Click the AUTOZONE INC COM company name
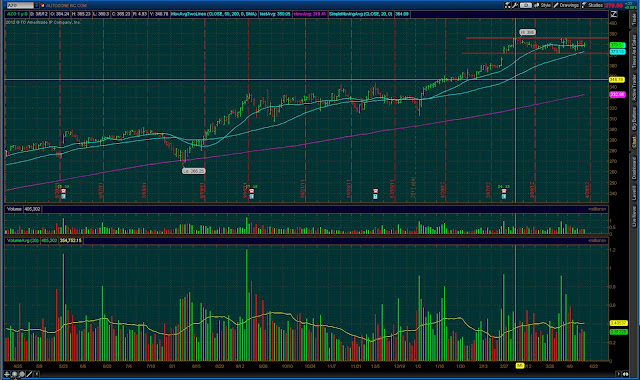 (x=66, y=5)
